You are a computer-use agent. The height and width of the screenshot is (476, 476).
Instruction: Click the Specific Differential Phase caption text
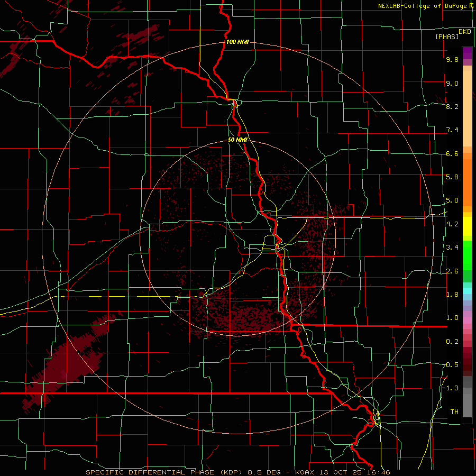point(237,472)
